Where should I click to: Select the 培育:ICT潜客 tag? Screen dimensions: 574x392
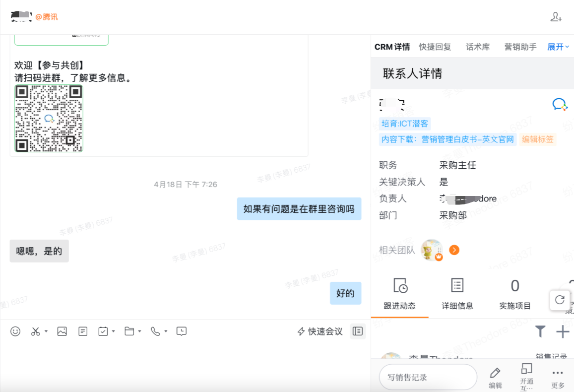point(405,124)
